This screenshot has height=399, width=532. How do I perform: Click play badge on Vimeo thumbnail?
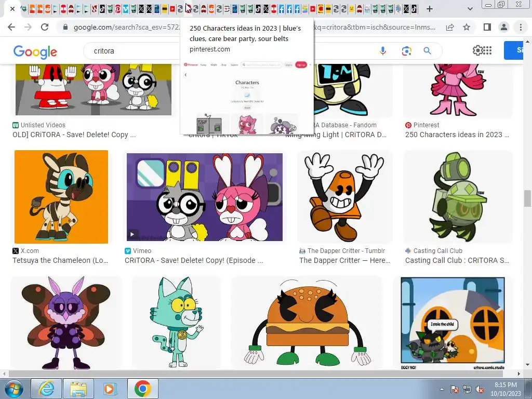[132, 234]
